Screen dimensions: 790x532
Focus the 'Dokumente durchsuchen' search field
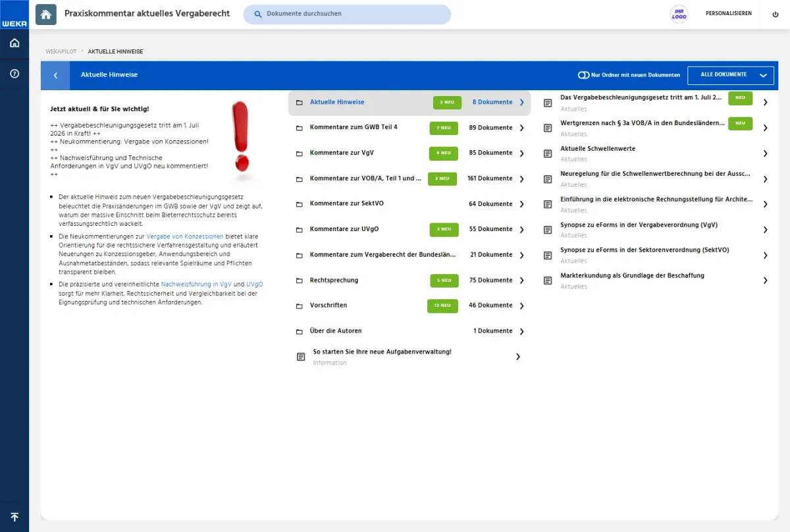[x=347, y=14]
